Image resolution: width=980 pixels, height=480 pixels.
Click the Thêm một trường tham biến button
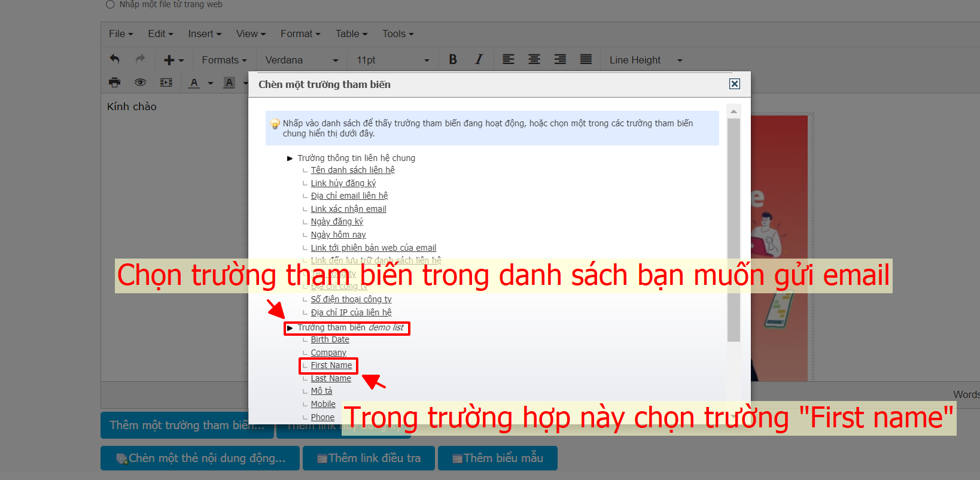[187, 425]
